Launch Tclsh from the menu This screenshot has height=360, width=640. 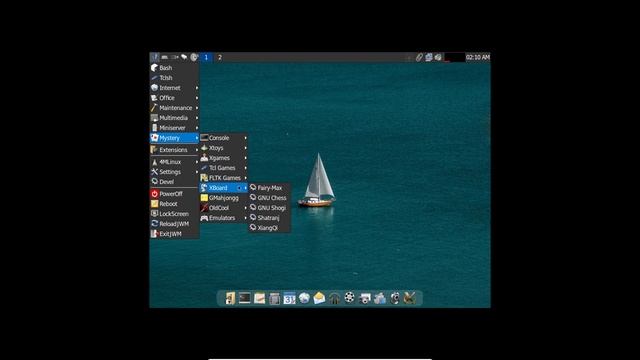[174, 78]
